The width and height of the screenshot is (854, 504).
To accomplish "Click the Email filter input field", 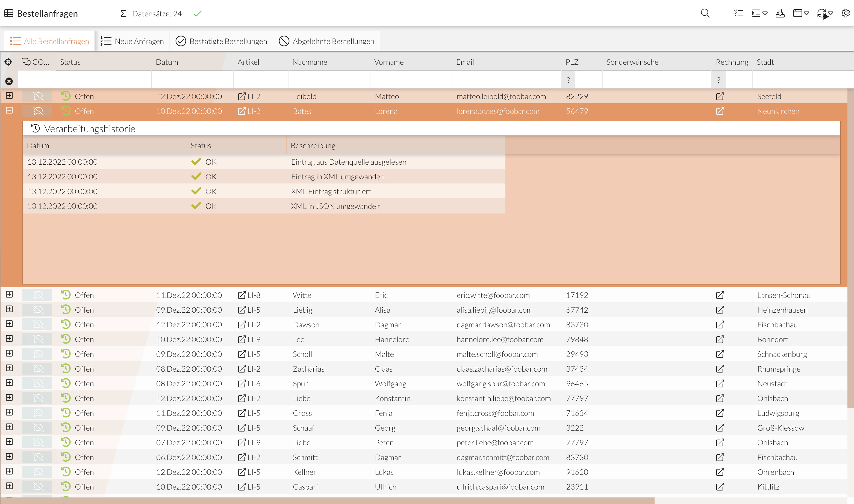I will (506, 80).
